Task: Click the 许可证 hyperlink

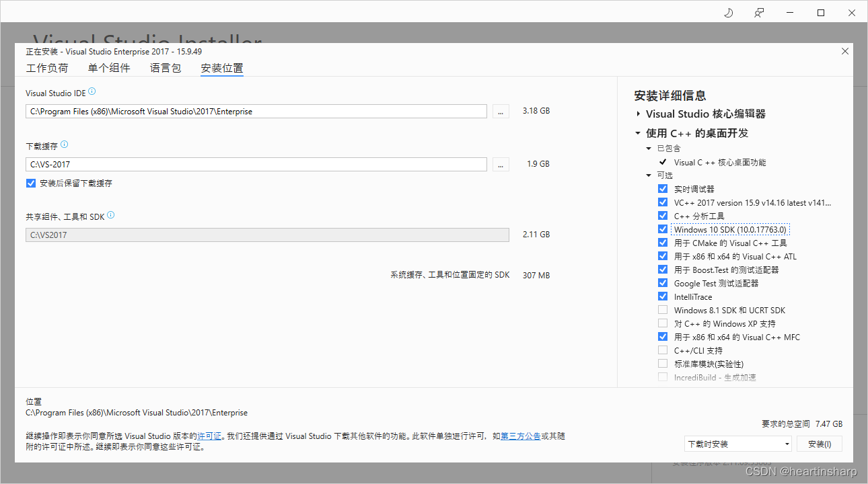Action: pos(209,436)
